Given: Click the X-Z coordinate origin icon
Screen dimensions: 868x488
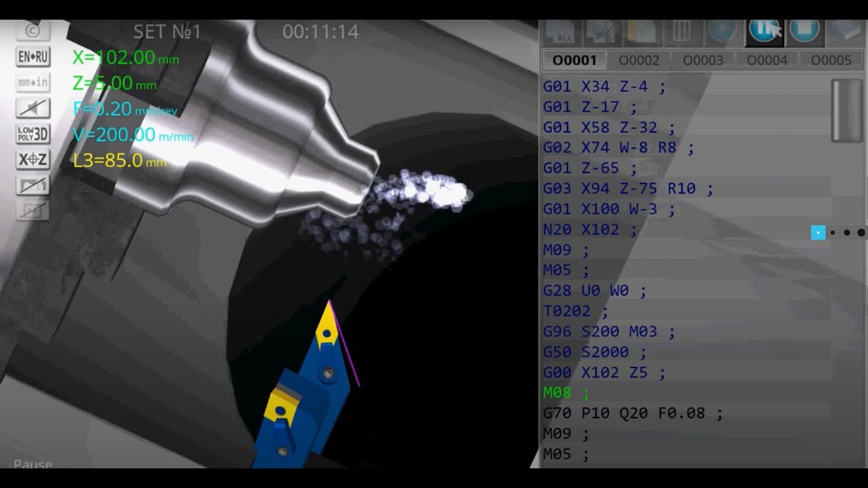Looking at the screenshot, I should click(x=33, y=159).
